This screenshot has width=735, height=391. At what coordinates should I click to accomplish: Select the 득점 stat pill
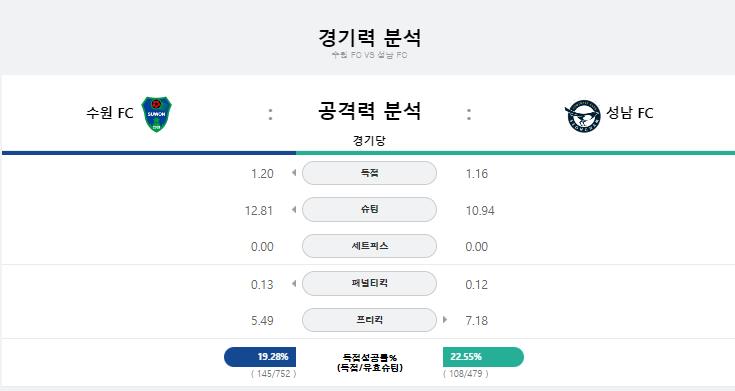click(x=369, y=173)
